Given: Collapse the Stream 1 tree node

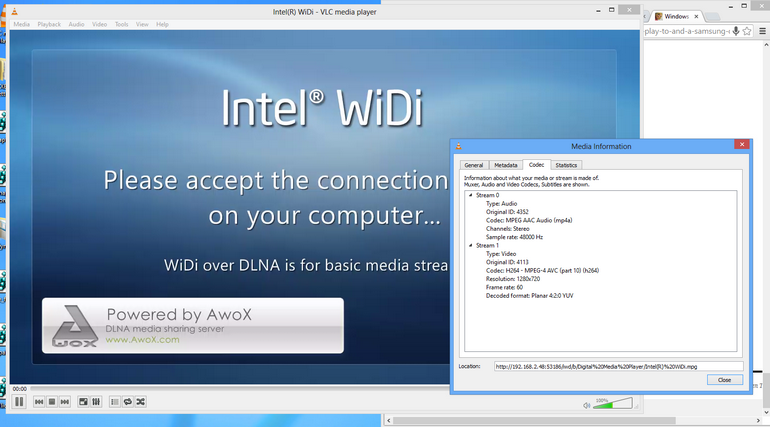Looking at the screenshot, I should tap(470, 245).
